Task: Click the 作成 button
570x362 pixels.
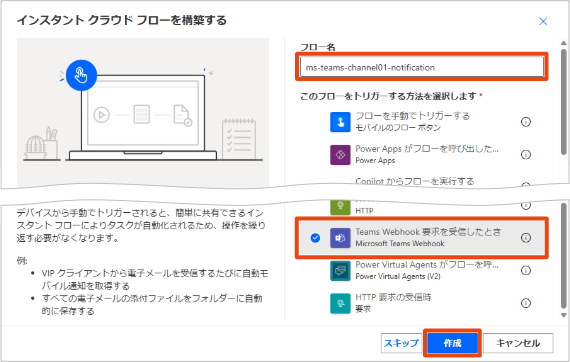Action: click(x=452, y=343)
